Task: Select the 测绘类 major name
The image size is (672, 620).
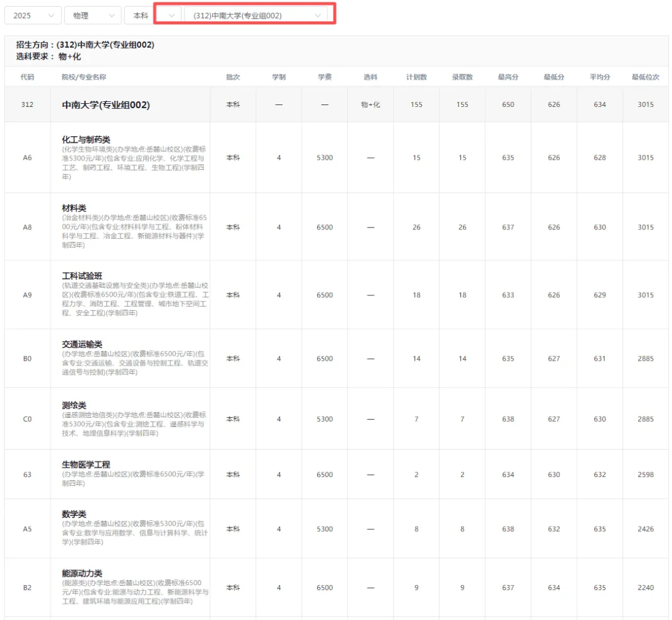Action: [74, 405]
